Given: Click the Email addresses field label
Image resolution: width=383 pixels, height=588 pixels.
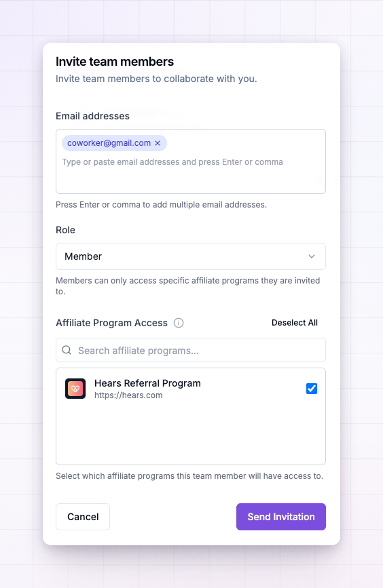Looking at the screenshot, I should [93, 116].
